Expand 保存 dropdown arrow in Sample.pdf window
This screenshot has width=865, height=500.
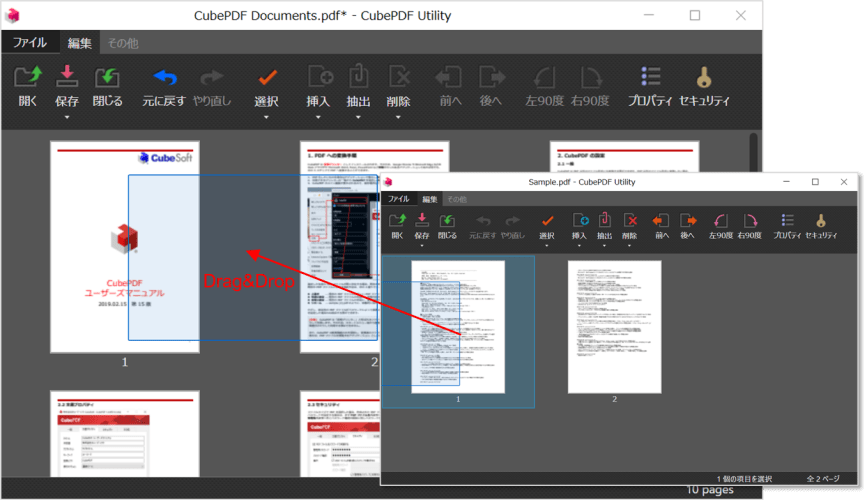pyautogui.click(x=422, y=246)
